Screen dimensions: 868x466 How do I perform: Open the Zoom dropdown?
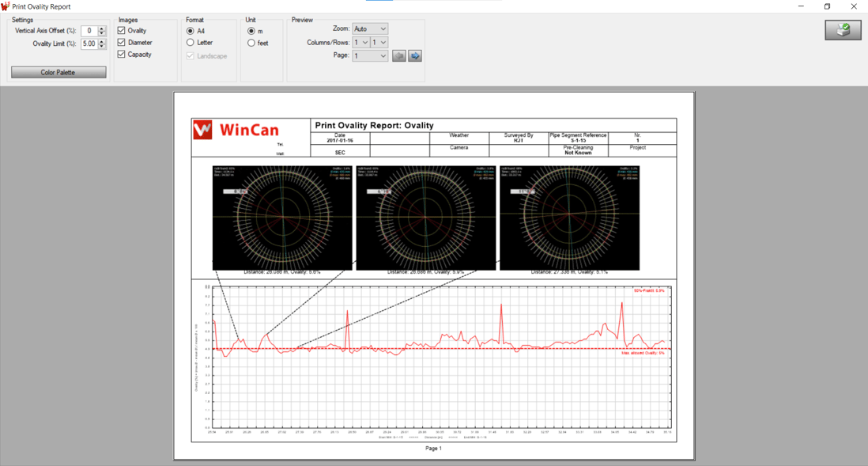coord(368,28)
